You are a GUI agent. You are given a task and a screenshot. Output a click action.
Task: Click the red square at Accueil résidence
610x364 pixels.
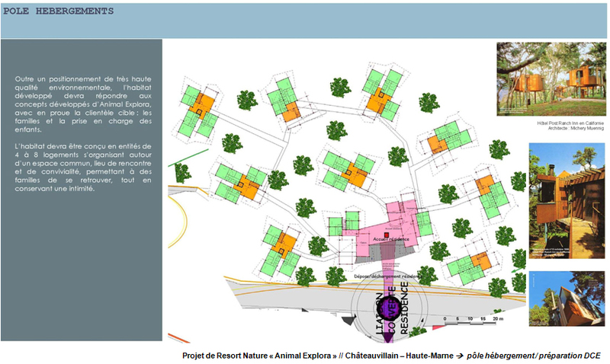point(387,235)
